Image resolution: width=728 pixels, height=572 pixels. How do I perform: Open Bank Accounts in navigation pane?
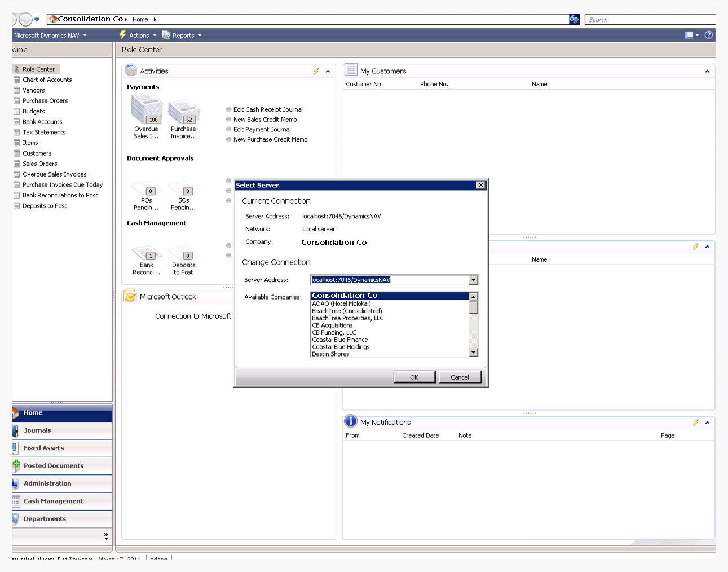click(42, 122)
